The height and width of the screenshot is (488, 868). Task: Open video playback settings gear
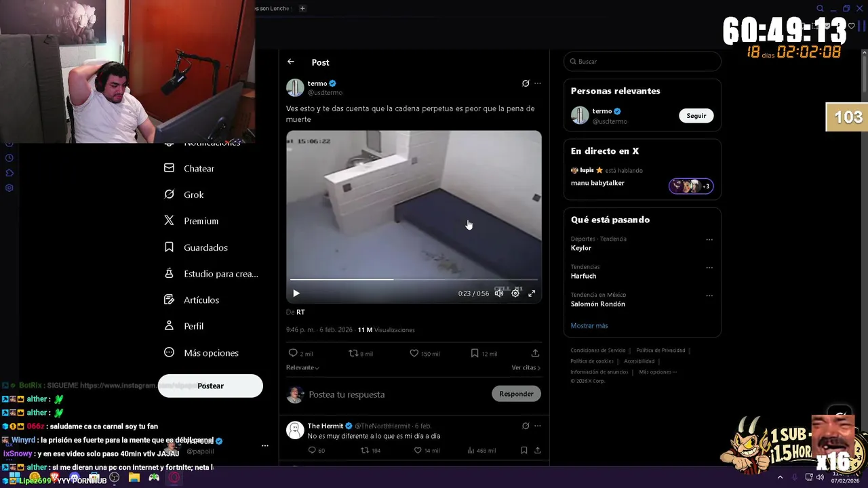(515, 293)
